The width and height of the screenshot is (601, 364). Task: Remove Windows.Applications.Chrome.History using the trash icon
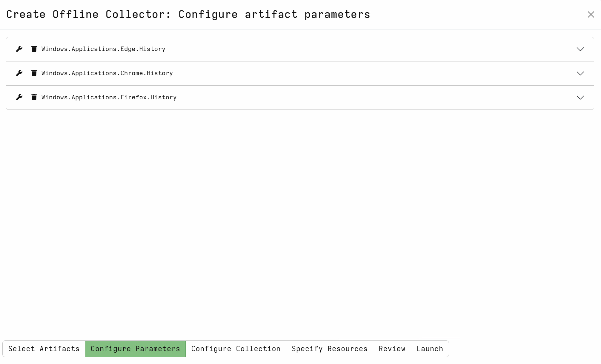[x=34, y=73]
